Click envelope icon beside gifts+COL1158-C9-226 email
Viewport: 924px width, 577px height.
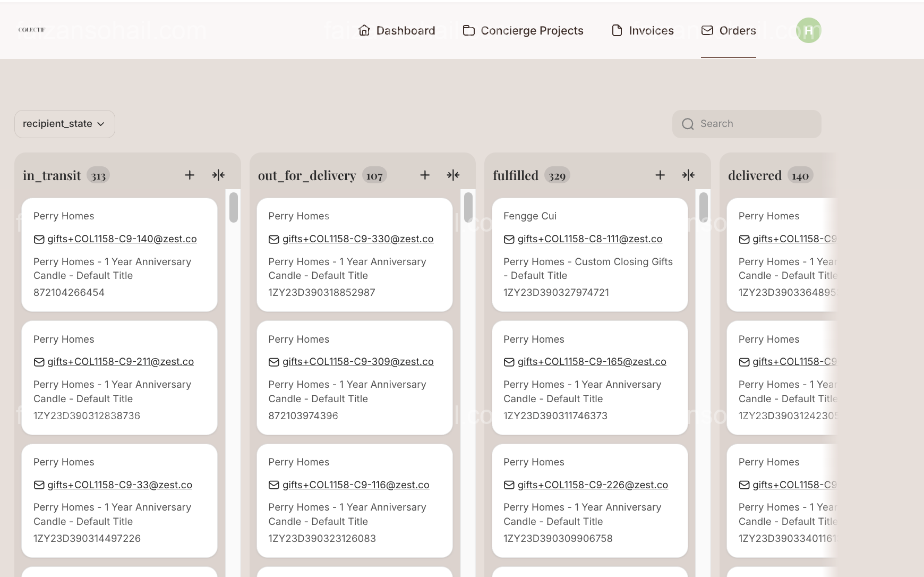pyautogui.click(x=509, y=485)
